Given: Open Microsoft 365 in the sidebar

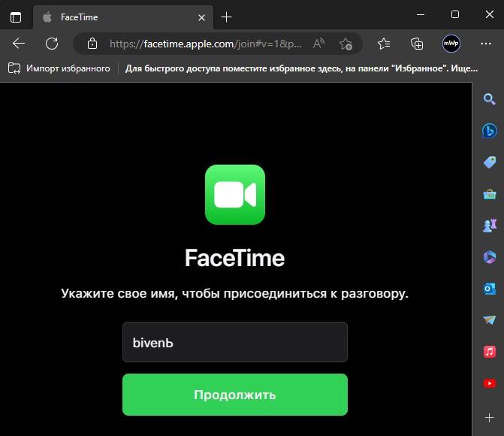Looking at the screenshot, I should (x=489, y=257).
